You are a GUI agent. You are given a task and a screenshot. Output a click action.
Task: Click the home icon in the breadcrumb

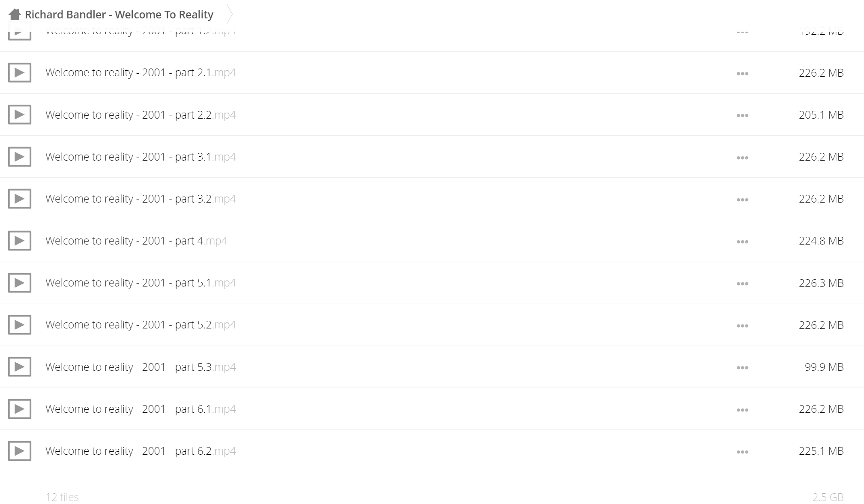point(15,15)
